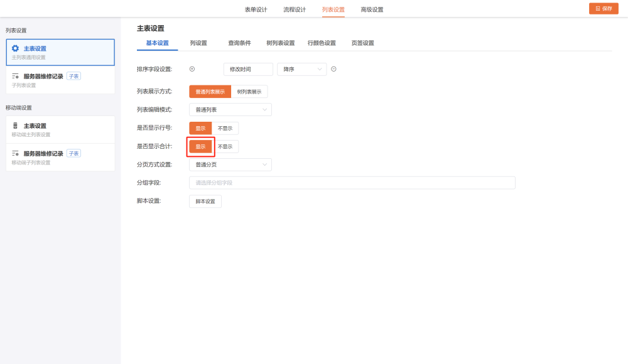Click the minus icon to remove sort field
The height and width of the screenshot is (364, 628).
(333, 69)
